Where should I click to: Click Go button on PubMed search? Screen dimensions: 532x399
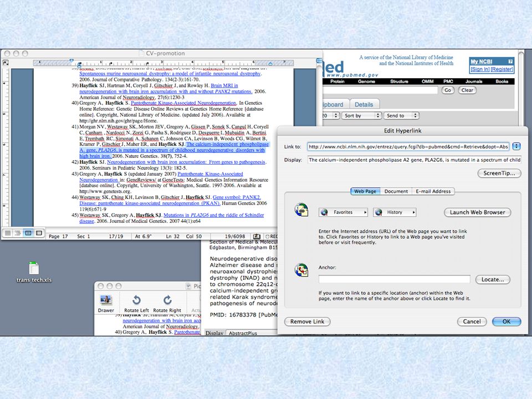coord(448,90)
